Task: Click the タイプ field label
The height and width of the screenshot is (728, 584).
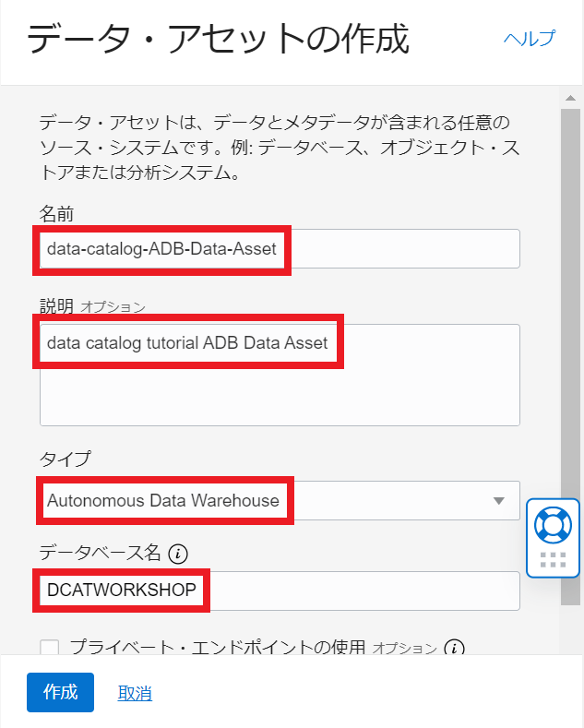Action: pos(65,459)
